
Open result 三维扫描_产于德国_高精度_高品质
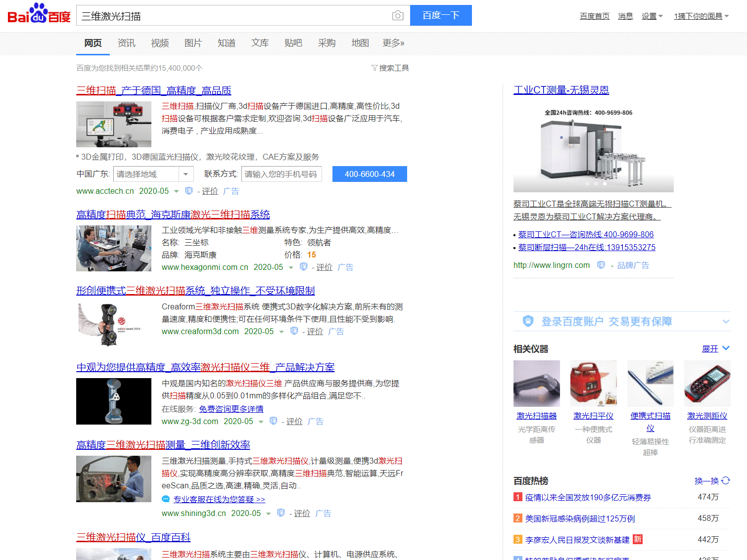tap(154, 90)
